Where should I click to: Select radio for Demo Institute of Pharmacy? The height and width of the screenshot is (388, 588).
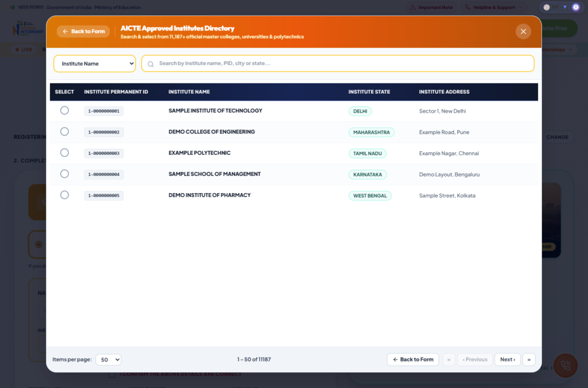(64, 195)
